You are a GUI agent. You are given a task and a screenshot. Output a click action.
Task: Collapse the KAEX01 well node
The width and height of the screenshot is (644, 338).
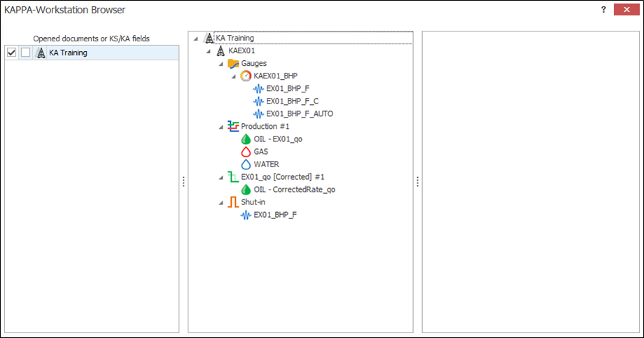click(209, 51)
